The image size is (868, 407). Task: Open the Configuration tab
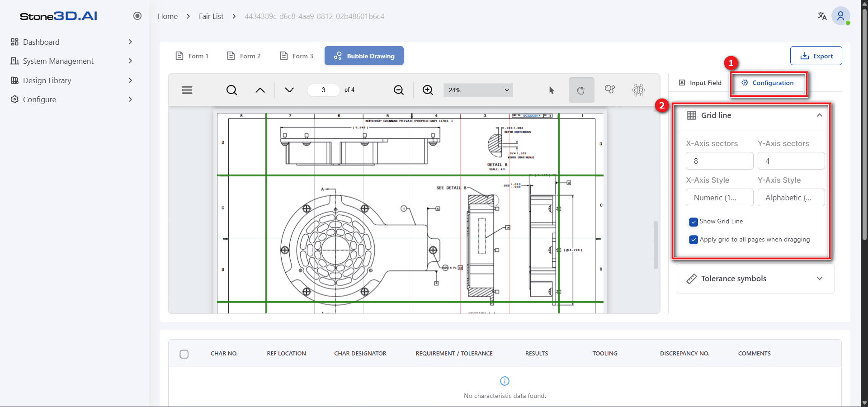(x=768, y=83)
